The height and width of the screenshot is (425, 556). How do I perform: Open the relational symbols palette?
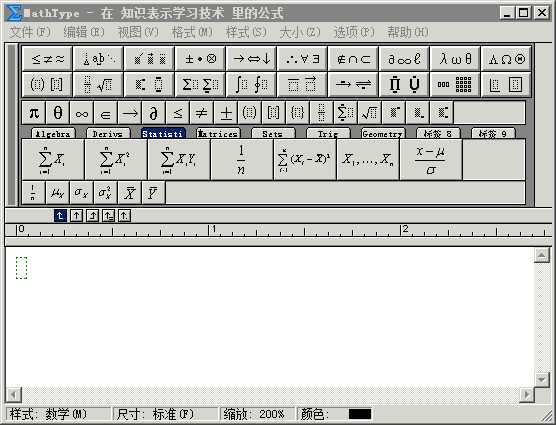(x=47, y=58)
